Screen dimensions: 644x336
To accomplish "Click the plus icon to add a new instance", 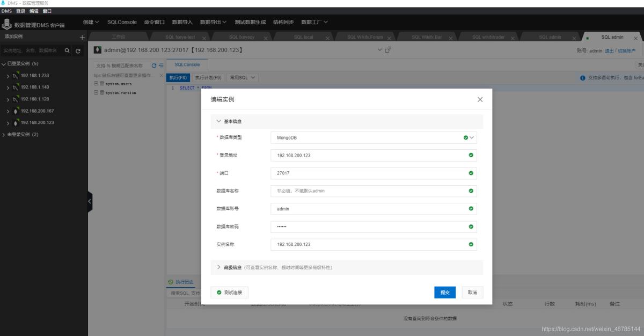I will point(82,37).
